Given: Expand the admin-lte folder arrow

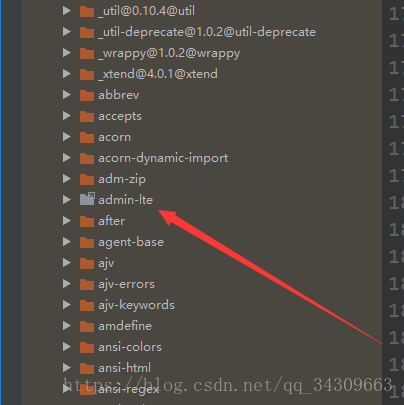Looking at the screenshot, I should [x=67, y=200].
